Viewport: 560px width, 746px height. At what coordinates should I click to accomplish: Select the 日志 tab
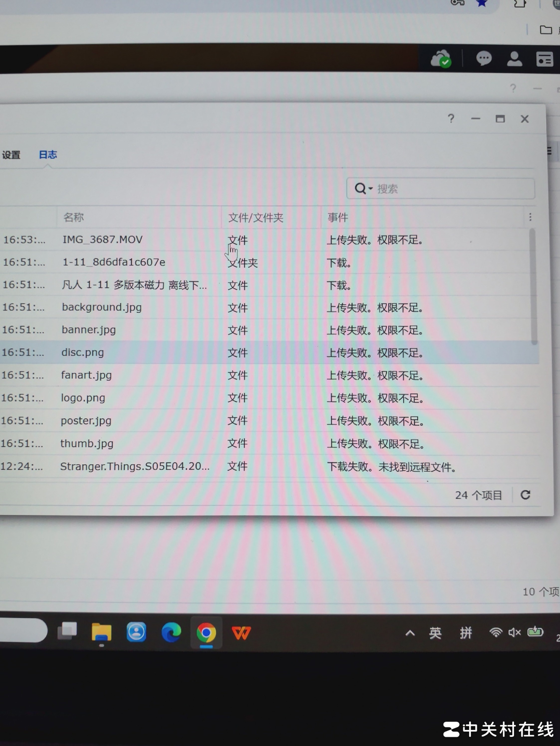pyautogui.click(x=48, y=155)
